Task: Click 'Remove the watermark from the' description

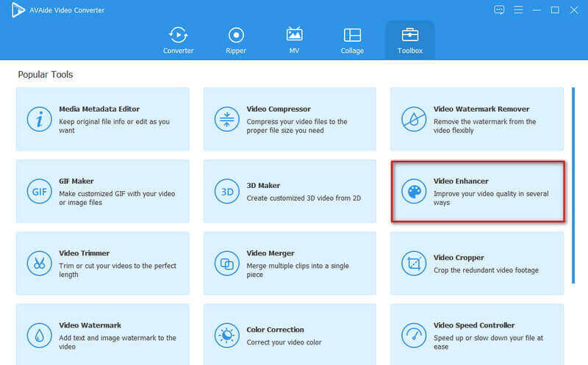Action: pyautogui.click(x=484, y=126)
